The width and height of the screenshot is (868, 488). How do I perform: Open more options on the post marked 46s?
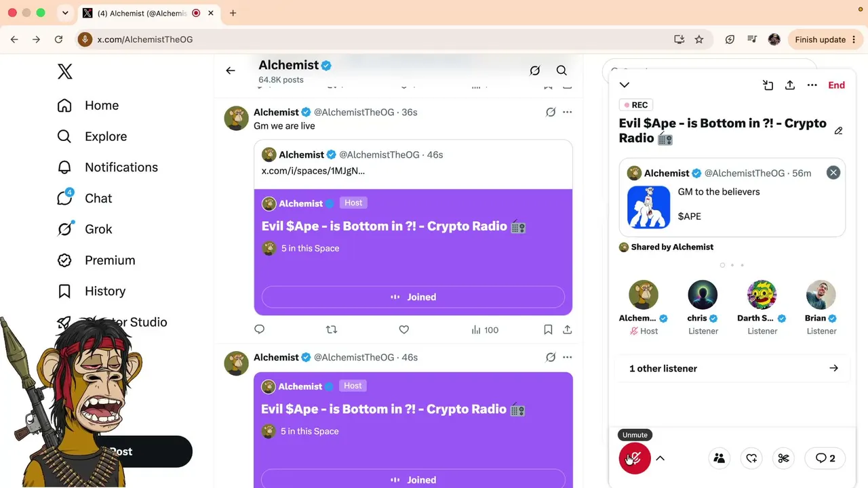(568, 358)
